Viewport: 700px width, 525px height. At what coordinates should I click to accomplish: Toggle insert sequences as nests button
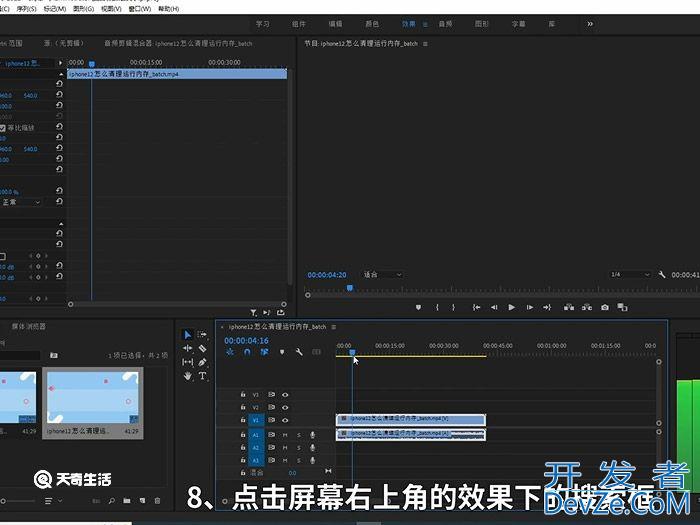coord(230,352)
